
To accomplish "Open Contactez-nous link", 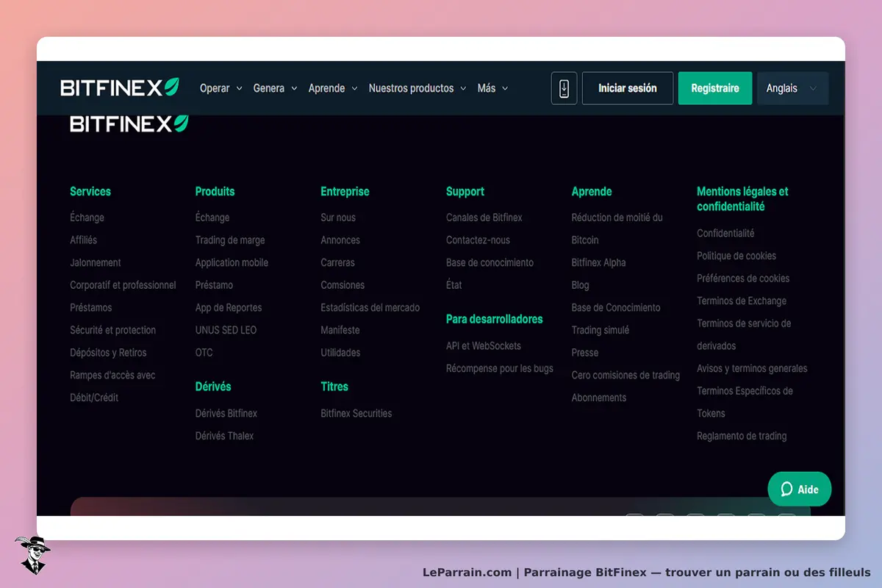I will [478, 240].
